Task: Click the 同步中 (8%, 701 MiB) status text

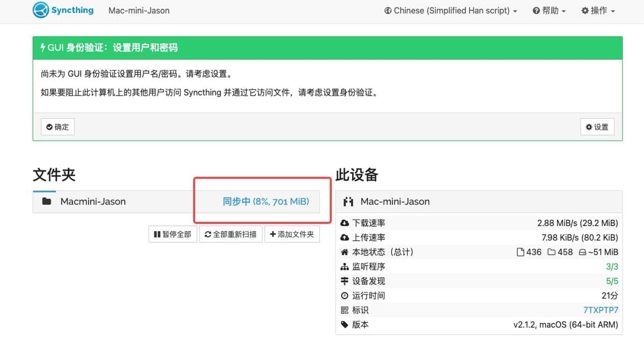Action: point(266,201)
